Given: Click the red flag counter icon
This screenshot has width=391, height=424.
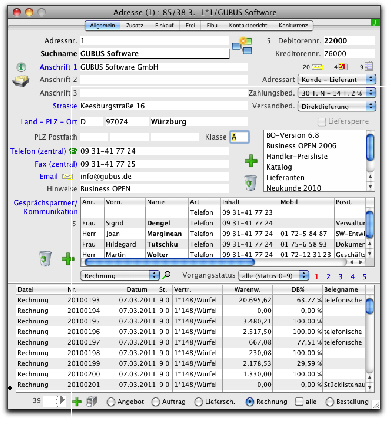Looking at the screenshot, I should (x=343, y=67).
